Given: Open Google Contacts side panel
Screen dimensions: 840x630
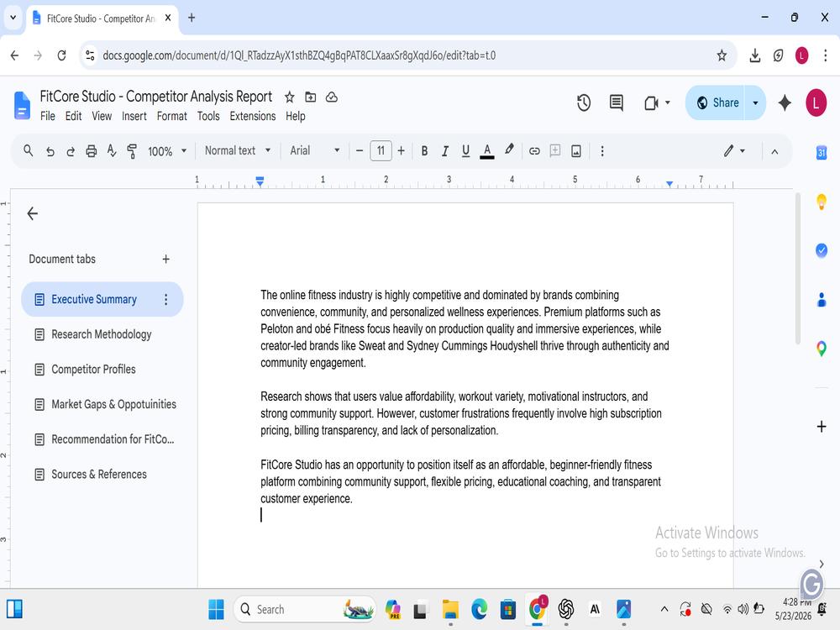Looking at the screenshot, I should pyautogui.click(x=822, y=300).
